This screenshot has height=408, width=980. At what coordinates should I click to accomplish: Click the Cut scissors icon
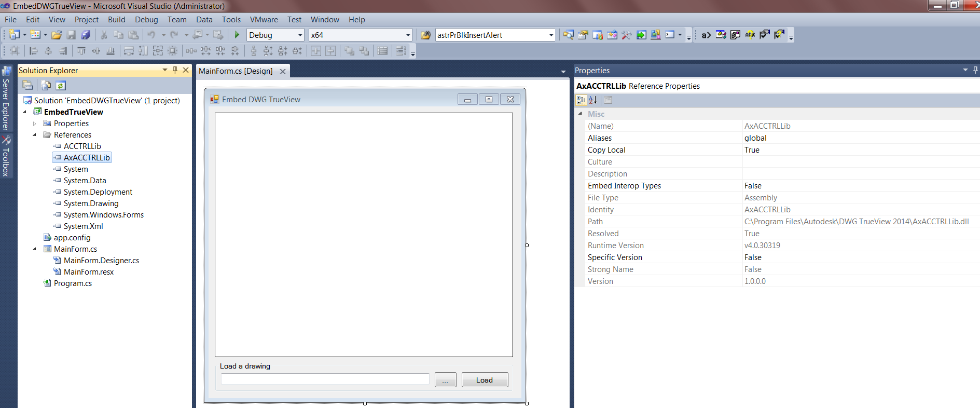tap(104, 35)
